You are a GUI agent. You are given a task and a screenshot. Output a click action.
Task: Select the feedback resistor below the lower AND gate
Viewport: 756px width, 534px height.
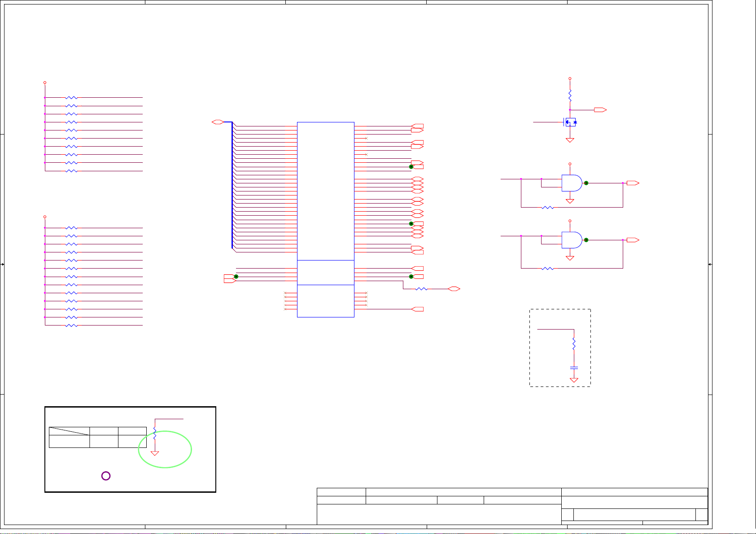click(548, 269)
